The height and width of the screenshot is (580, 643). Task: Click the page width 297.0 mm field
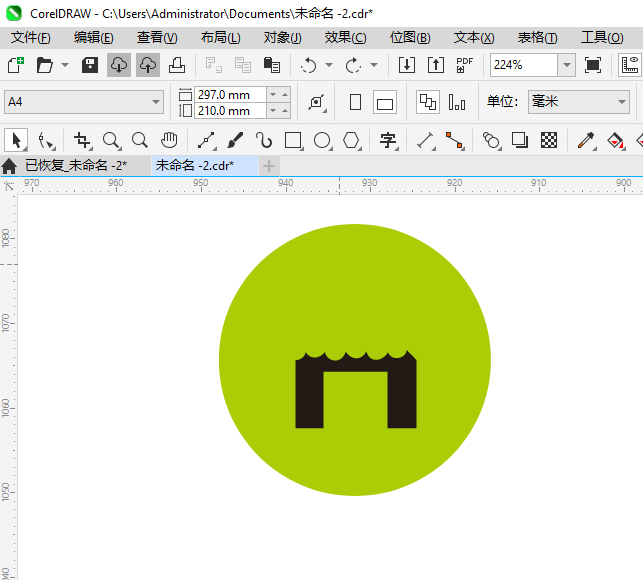tap(230, 95)
